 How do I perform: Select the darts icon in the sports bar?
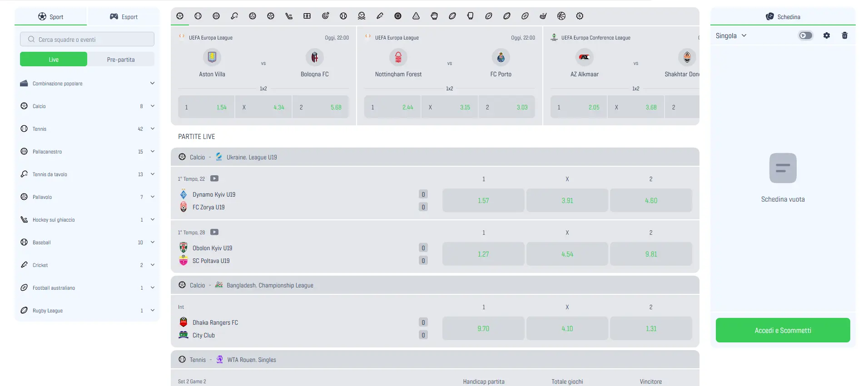point(325,16)
